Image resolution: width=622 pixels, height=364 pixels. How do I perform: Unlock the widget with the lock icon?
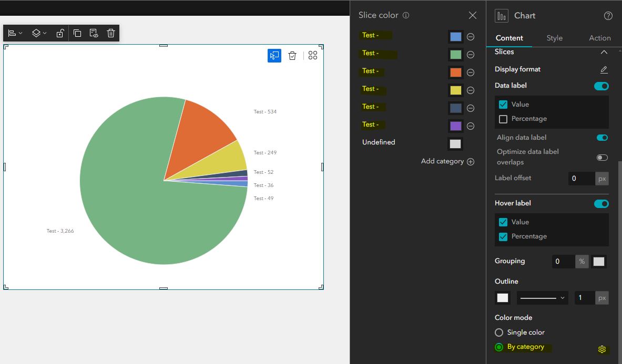tap(60, 33)
